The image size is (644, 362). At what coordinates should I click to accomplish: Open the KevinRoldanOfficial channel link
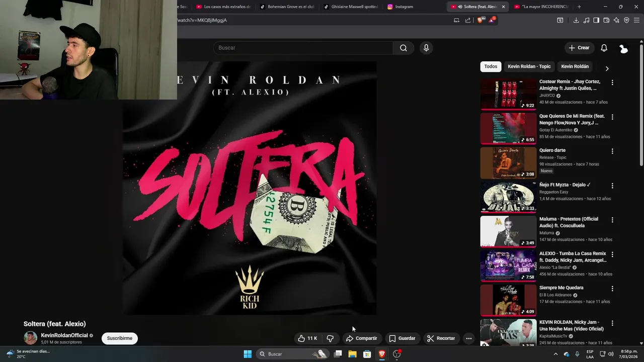click(64, 335)
